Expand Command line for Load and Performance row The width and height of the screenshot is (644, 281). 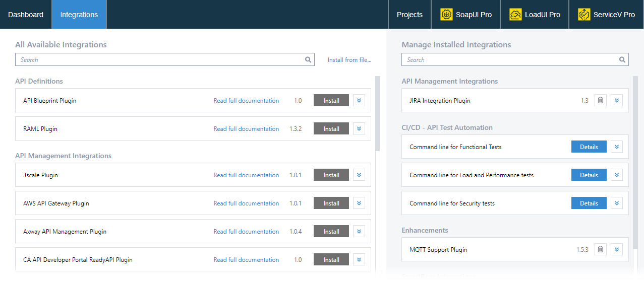pyautogui.click(x=616, y=175)
